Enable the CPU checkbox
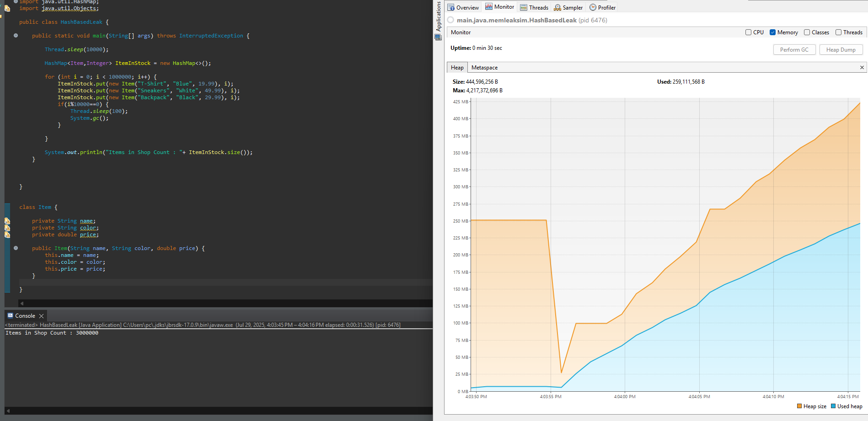The image size is (868, 421). pyautogui.click(x=748, y=32)
